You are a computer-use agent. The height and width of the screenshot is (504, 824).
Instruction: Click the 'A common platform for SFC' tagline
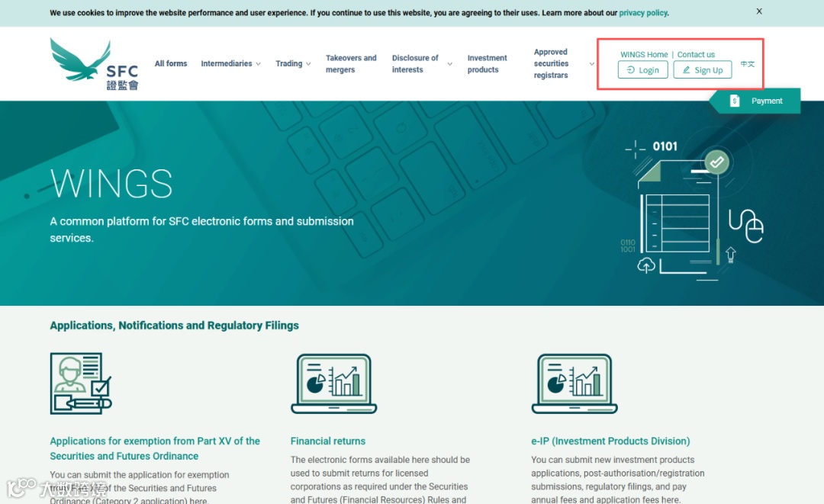pyautogui.click(x=201, y=230)
